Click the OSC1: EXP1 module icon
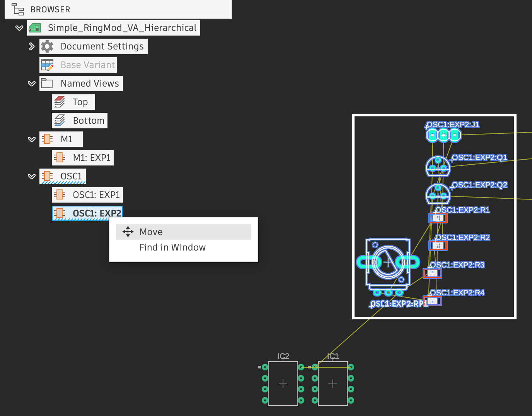This screenshot has height=416, width=532. pyautogui.click(x=60, y=194)
